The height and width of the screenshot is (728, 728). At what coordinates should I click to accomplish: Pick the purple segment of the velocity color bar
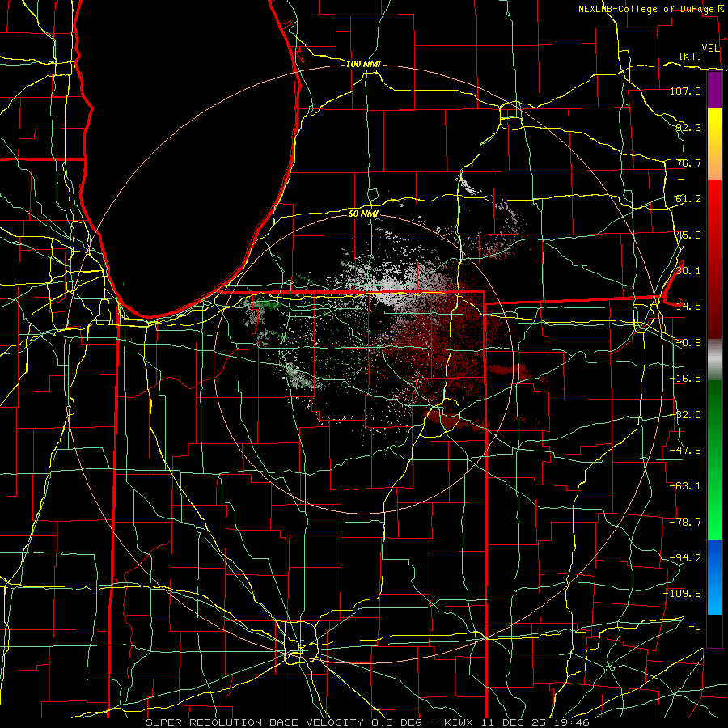point(714,91)
